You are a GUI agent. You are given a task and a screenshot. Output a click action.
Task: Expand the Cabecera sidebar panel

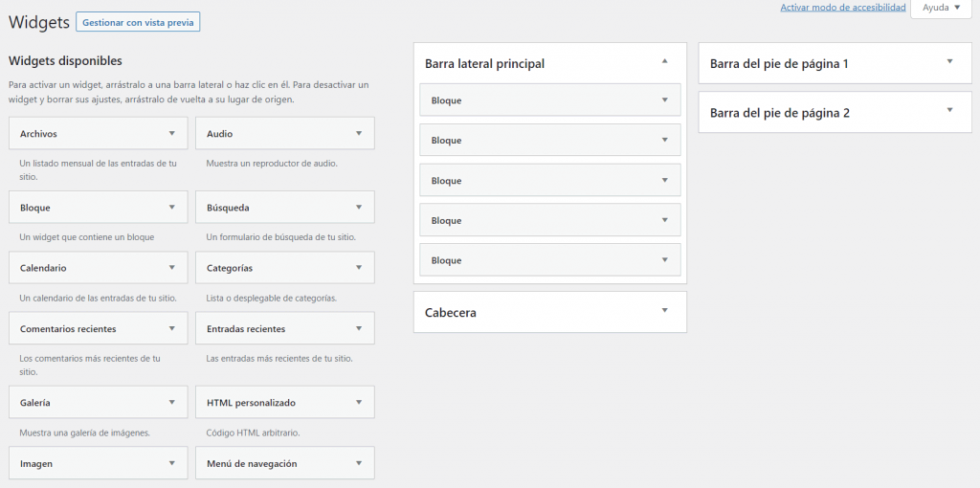pos(664,311)
